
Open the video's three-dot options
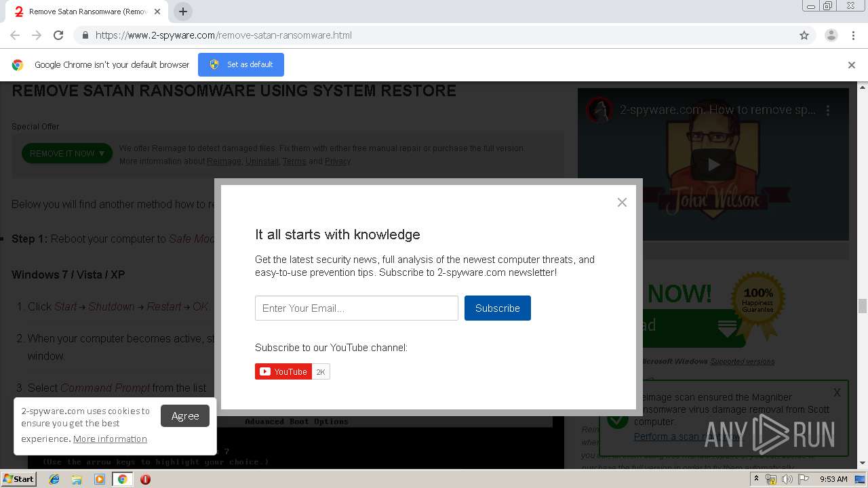coord(827,110)
